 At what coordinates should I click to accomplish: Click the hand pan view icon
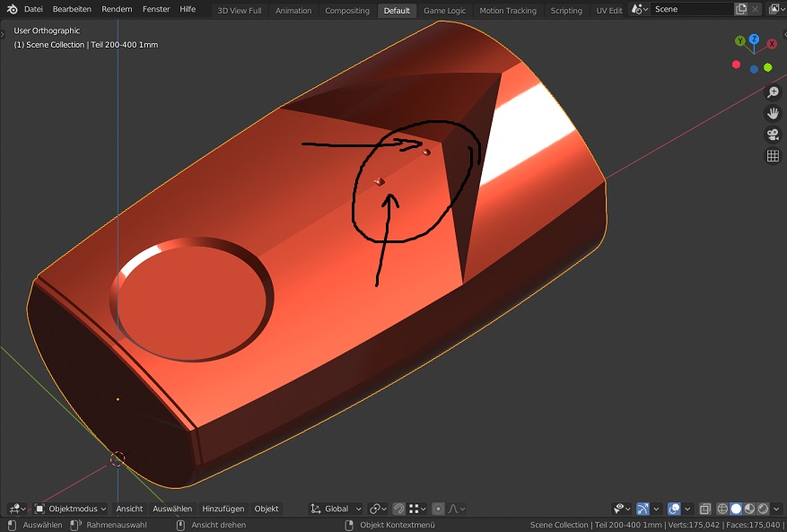[x=772, y=113]
